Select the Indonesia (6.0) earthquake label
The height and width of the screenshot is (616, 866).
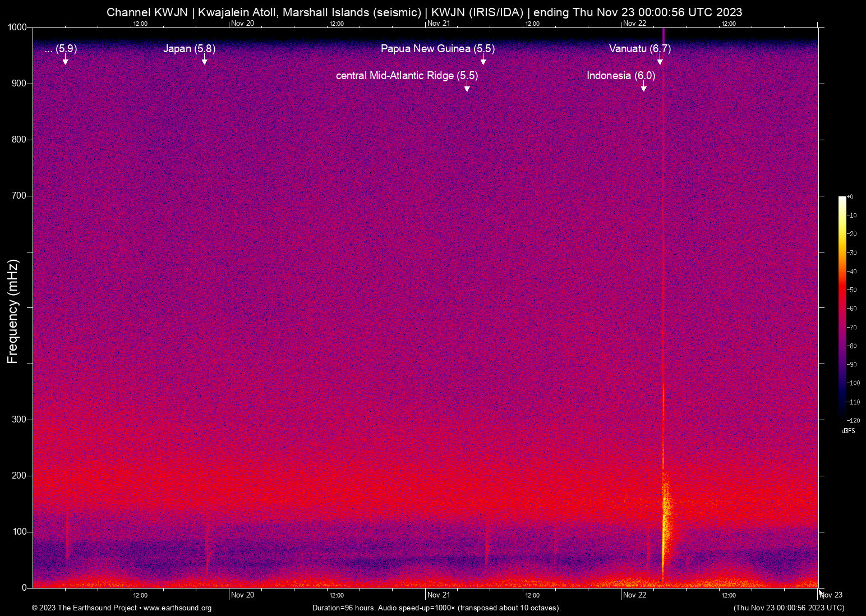[620, 75]
